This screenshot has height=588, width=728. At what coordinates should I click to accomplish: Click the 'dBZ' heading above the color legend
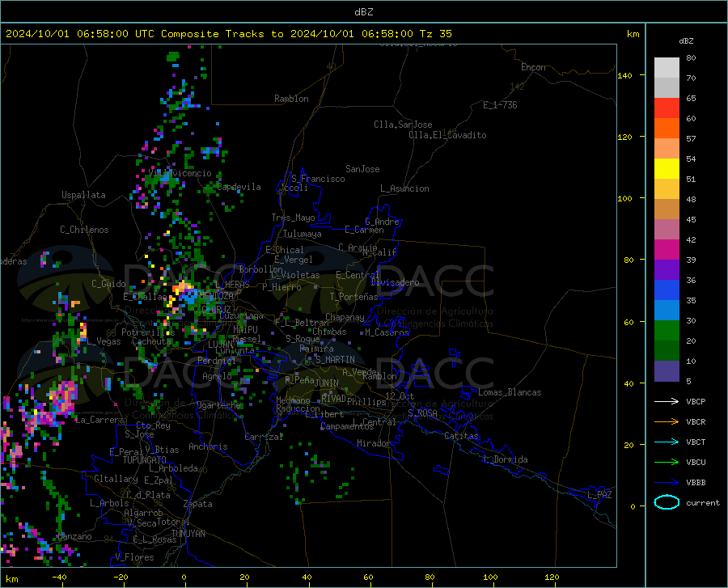pyautogui.click(x=686, y=40)
